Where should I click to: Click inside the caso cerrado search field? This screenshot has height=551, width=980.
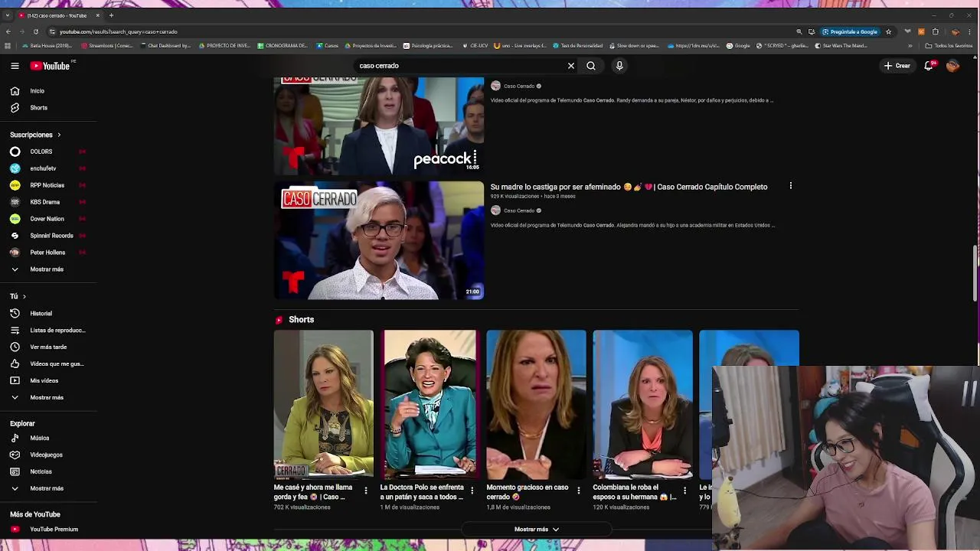459,66
